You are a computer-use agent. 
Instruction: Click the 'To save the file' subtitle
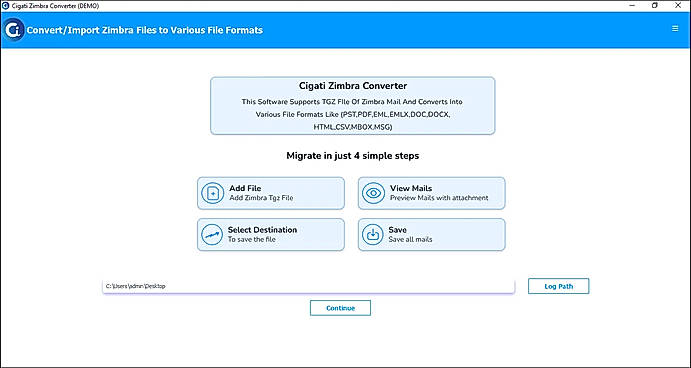point(252,239)
